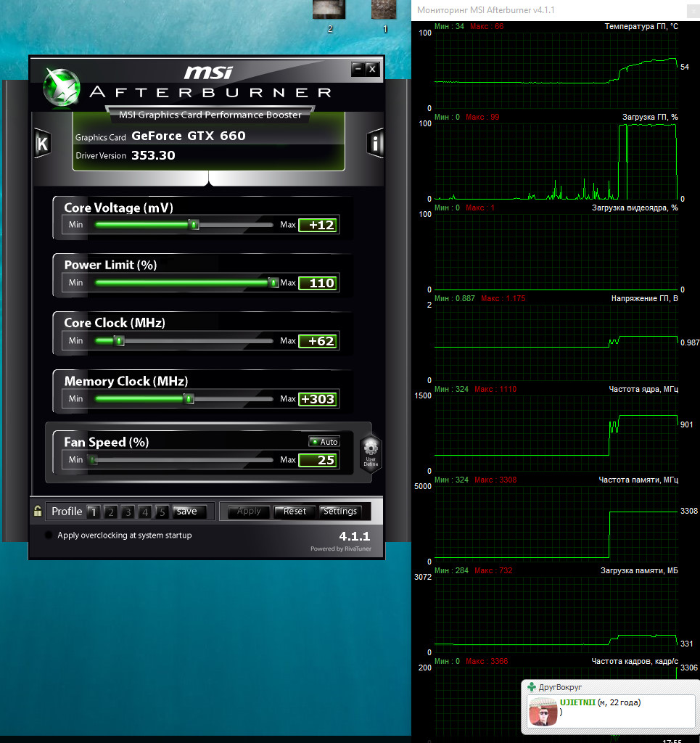Click the notification user avatar
Screen dimensions: 700x743
(x=543, y=712)
